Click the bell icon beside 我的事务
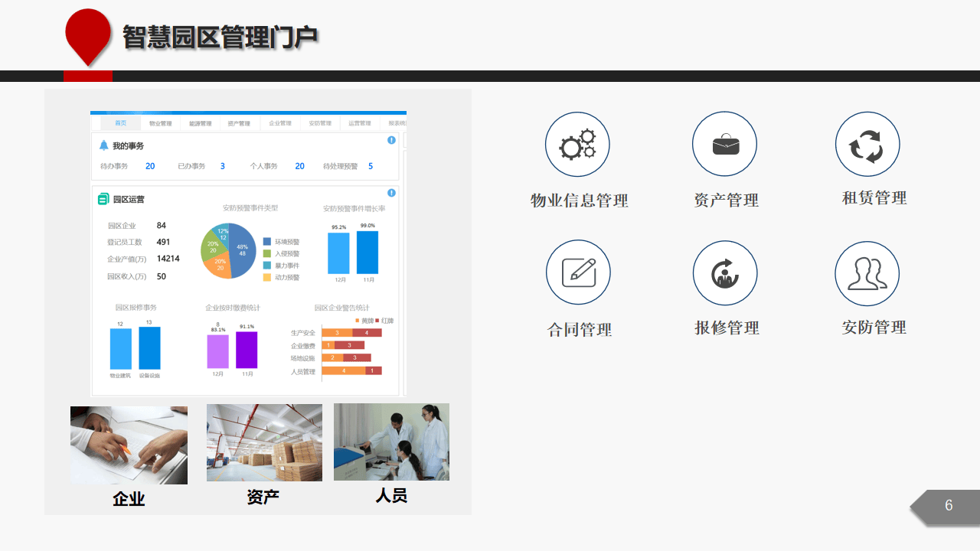 coord(104,145)
